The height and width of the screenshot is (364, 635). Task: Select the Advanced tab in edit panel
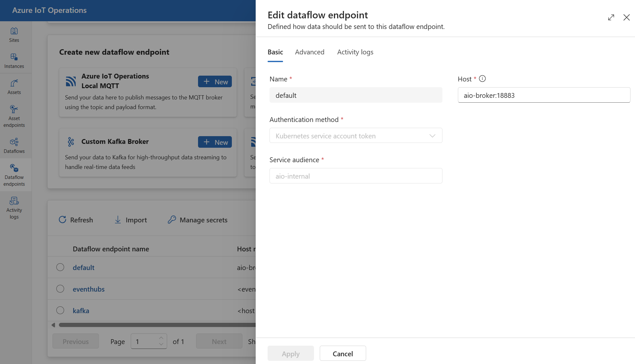pyautogui.click(x=310, y=52)
